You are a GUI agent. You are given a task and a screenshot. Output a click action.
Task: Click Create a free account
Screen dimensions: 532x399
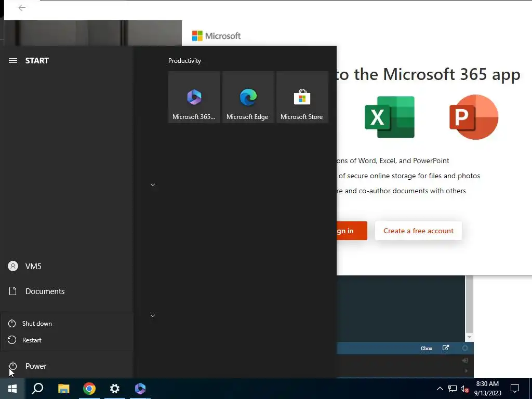tap(418, 231)
